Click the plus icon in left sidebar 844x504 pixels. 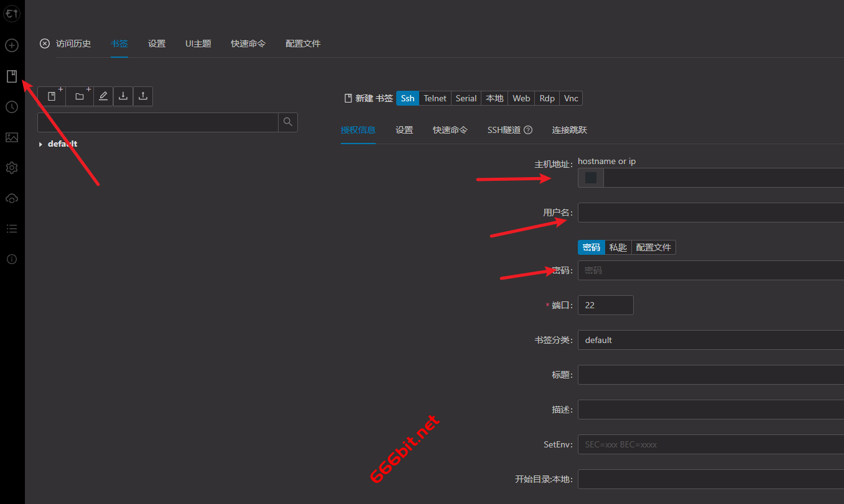(x=12, y=45)
